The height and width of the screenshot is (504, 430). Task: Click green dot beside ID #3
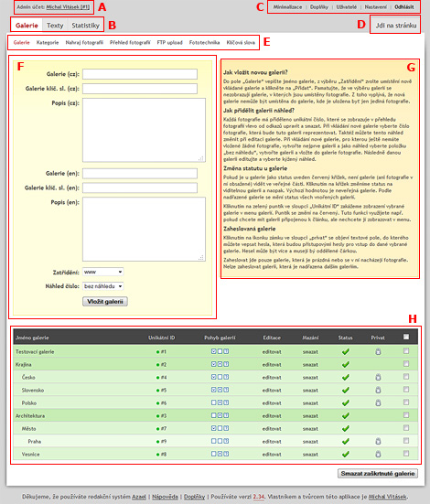(158, 416)
